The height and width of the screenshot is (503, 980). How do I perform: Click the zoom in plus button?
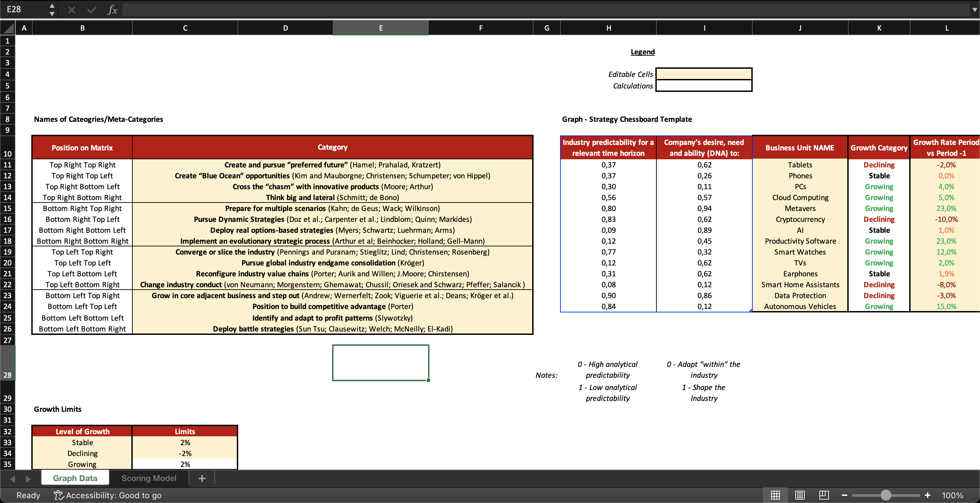point(928,495)
